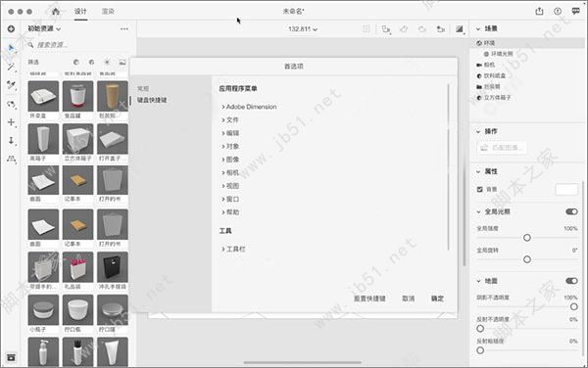The width and height of the screenshot is (588, 368).
Task: Filter assets by images icon
Action: click(x=122, y=62)
